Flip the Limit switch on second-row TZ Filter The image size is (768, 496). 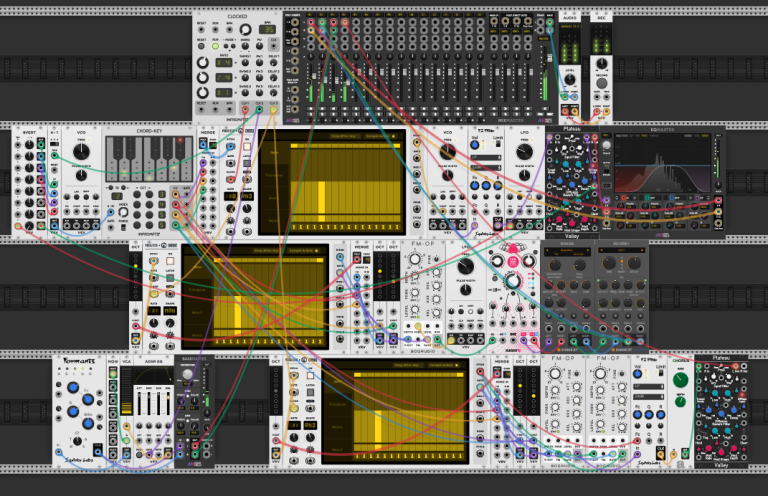[498, 145]
